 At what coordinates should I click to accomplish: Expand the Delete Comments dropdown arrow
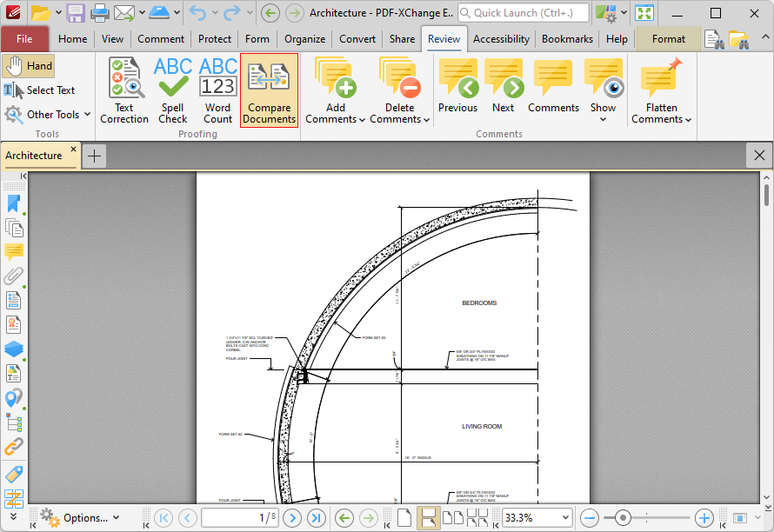tap(426, 120)
